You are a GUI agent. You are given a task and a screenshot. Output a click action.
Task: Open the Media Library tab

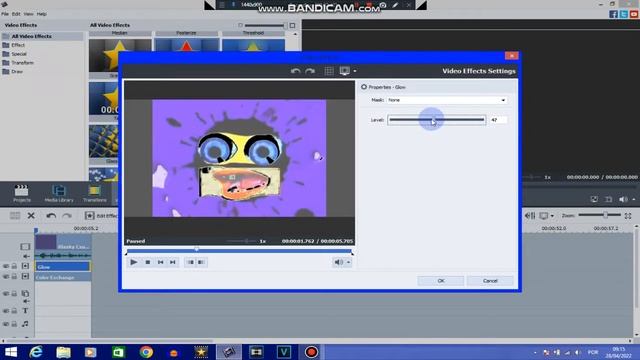pos(59,193)
